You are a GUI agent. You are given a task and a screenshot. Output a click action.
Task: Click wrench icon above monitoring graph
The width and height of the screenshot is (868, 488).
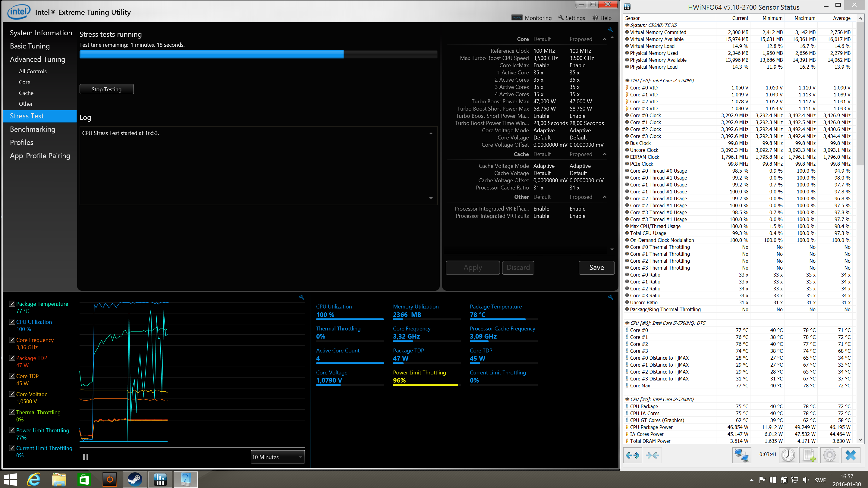[302, 297]
